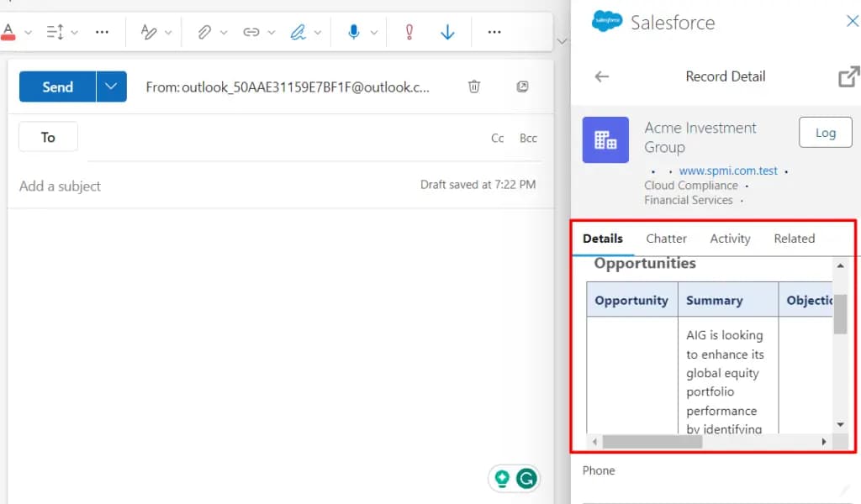
Task: Click the insert link icon
Action: pyautogui.click(x=251, y=32)
